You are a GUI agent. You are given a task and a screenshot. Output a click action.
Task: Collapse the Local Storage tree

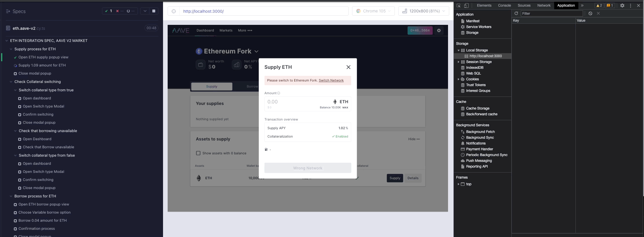pos(458,50)
